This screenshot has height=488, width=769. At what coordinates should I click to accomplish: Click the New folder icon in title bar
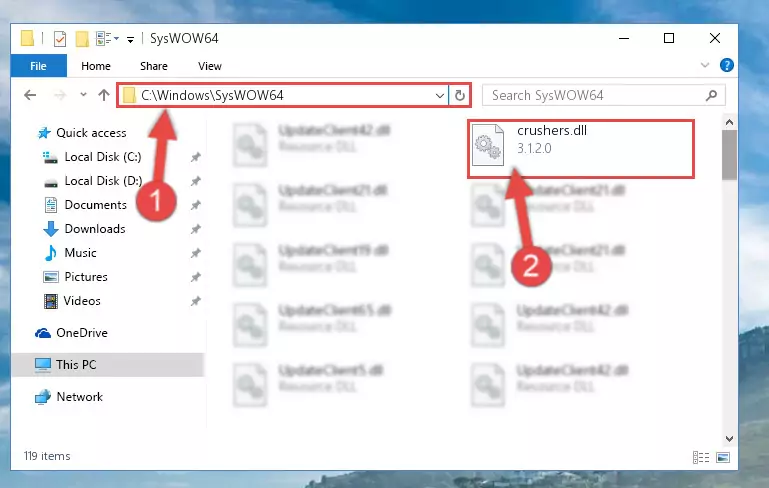(x=82, y=38)
